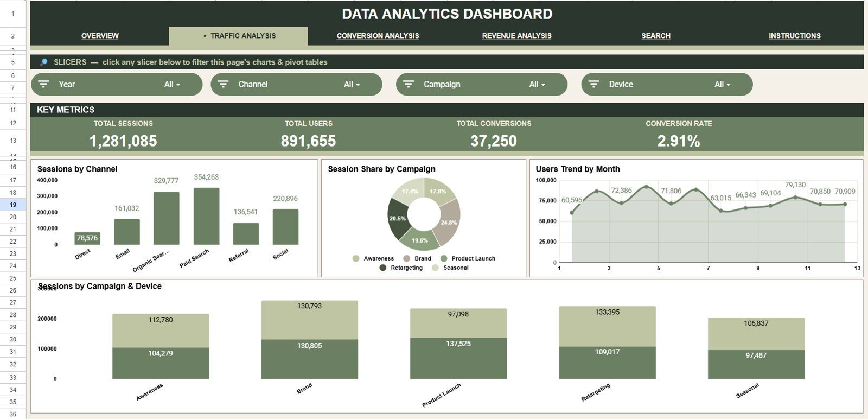Click the Awareness lower segment labeled 104,279
868x419 pixels.
point(161,363)
